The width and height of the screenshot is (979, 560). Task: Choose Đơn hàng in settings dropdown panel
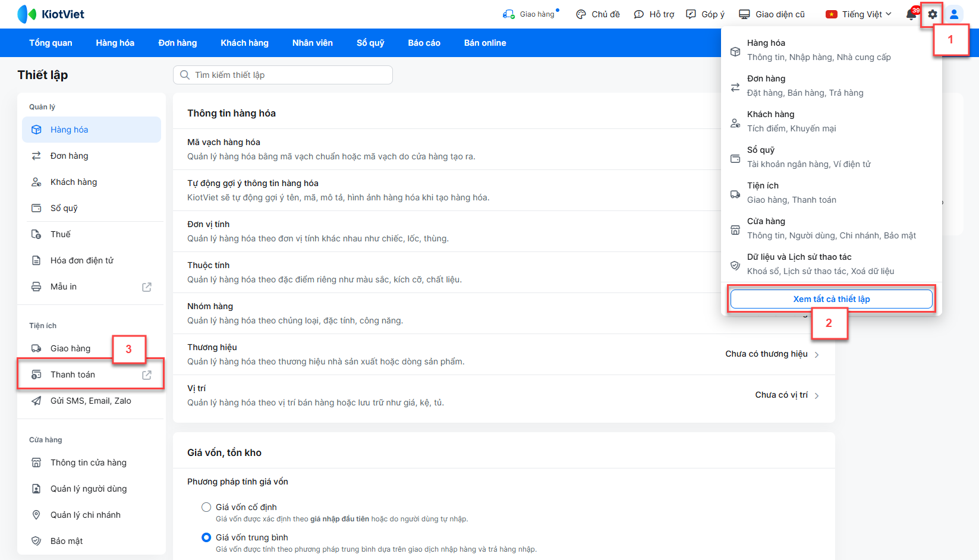pos(832,86)
